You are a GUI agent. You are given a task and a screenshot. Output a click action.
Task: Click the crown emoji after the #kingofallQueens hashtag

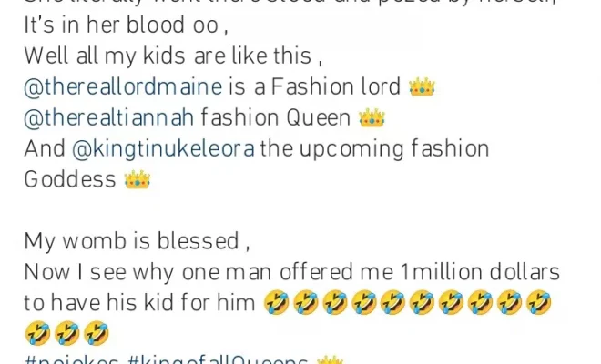click(330, 360)
